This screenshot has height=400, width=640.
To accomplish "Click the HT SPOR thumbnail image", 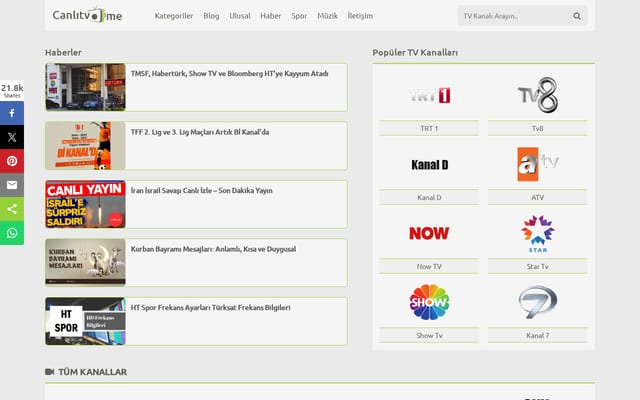I will point(85,321).
